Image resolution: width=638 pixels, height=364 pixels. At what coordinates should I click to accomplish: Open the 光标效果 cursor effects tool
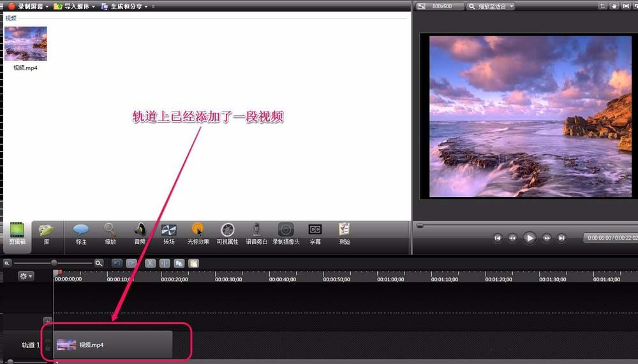[198, 233]
